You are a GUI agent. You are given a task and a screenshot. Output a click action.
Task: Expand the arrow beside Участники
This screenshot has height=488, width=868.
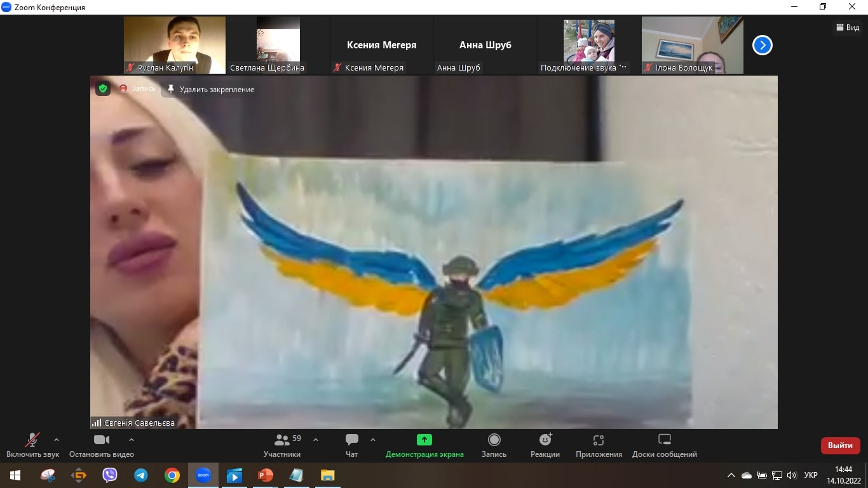(316, 440)
